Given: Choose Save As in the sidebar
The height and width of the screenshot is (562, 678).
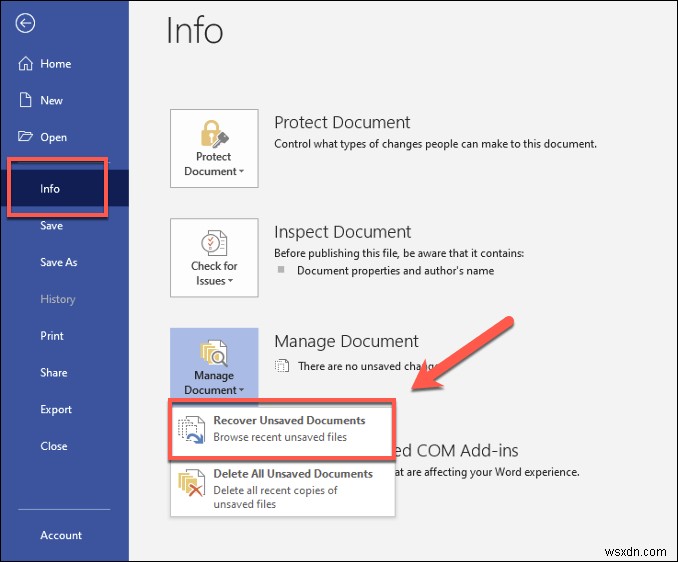Looking at the screenshot, I should tap(64, 262).
